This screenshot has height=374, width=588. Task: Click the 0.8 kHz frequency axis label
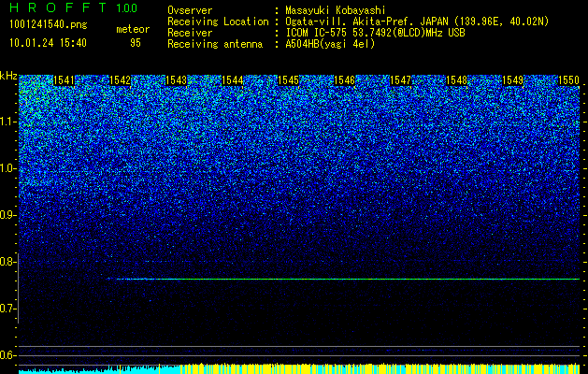click(x=7, y=262)
